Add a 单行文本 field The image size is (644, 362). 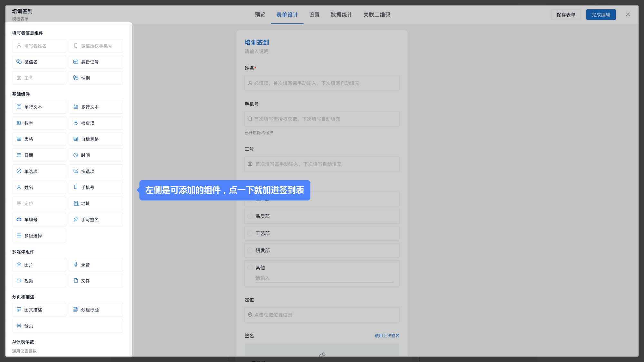click(39, 107)
